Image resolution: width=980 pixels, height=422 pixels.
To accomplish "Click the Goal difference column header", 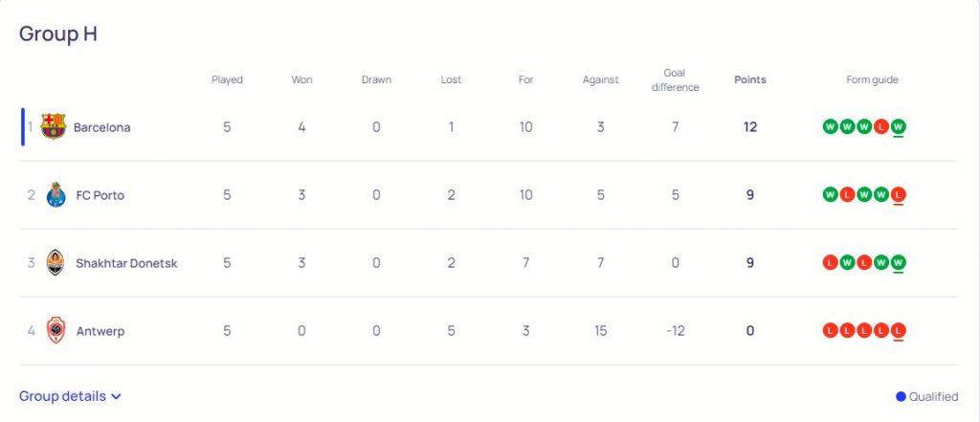I will [x=675, y=79].
